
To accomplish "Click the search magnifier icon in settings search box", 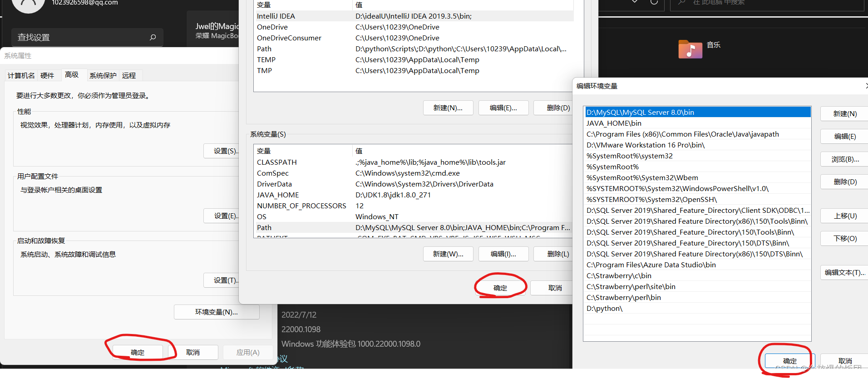I will point(153,37).
